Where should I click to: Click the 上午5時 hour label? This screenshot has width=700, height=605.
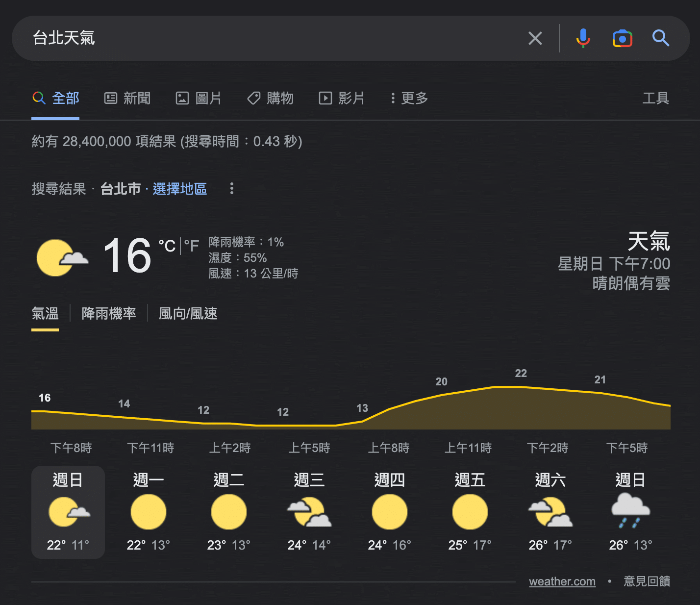coord(309,448)
